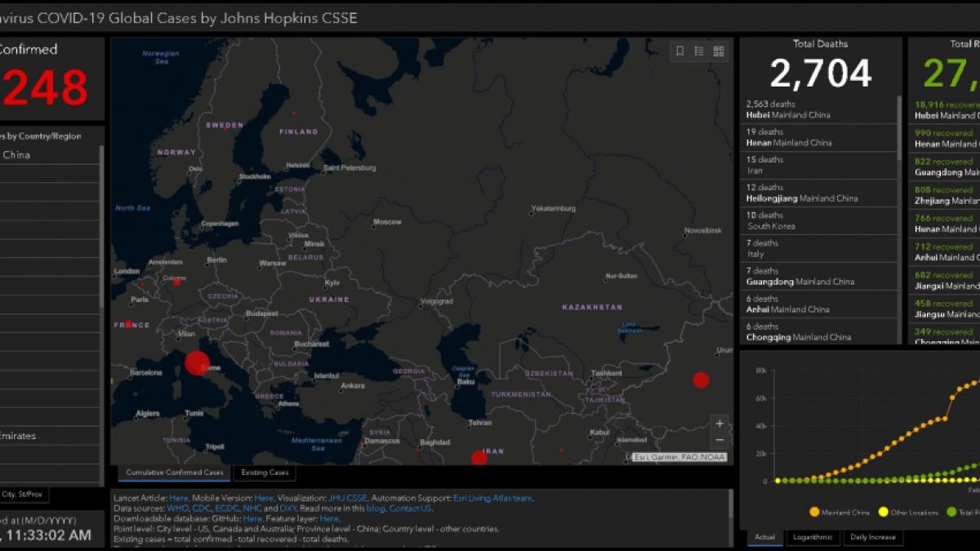Select the 682 recovered Jiangxi row
980x551 pixels.
(x=946, y=281)
